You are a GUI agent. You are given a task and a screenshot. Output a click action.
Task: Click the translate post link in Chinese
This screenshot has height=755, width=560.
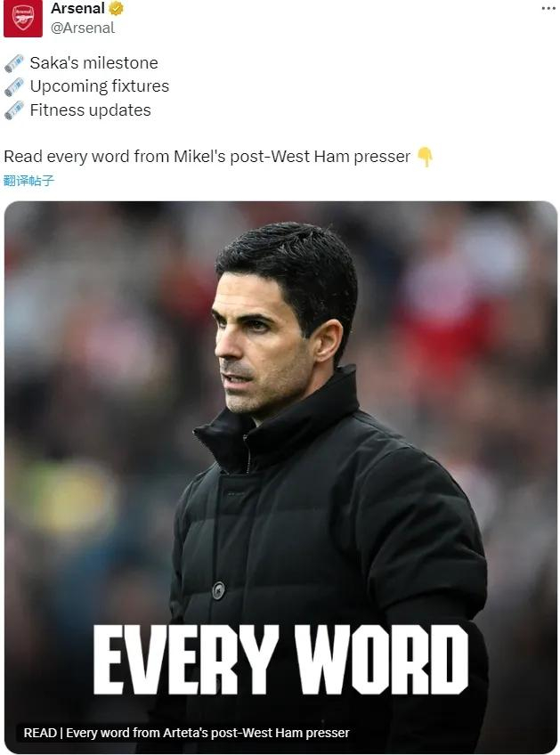(x=28, y=181)
